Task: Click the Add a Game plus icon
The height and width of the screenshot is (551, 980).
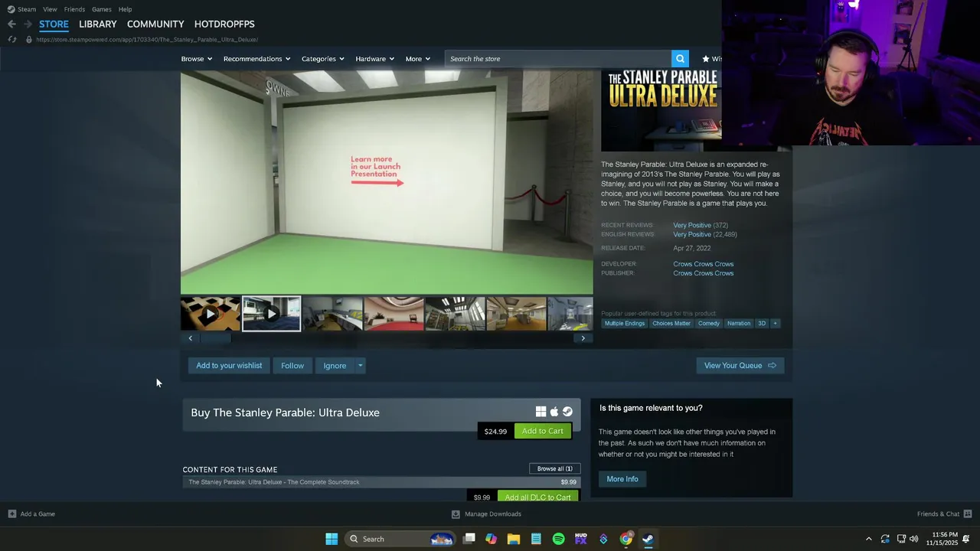Action: click(11, 514)
